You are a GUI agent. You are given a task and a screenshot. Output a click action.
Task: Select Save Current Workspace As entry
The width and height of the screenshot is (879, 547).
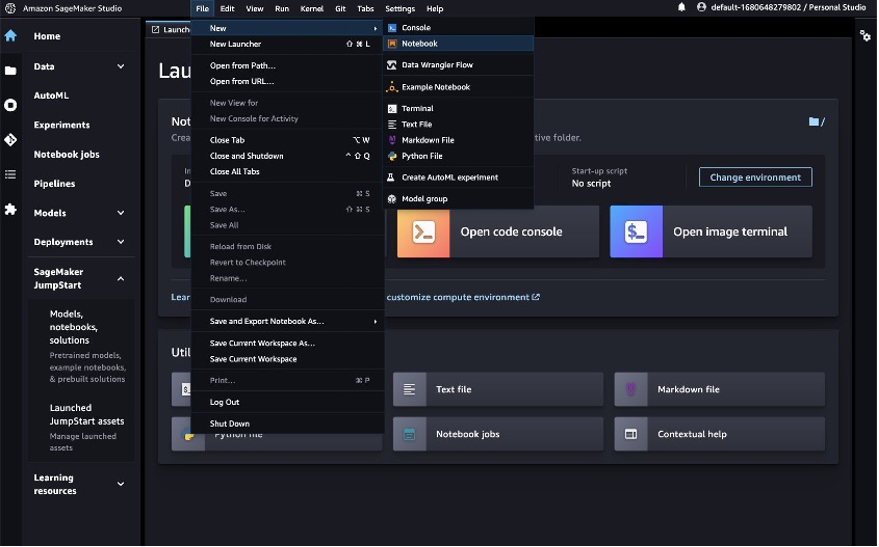click(288, 343)
